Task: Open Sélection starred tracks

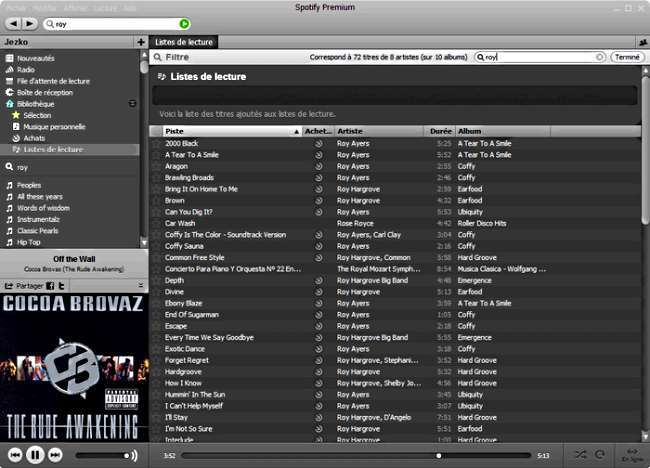Action: click(x=37, y=115)
